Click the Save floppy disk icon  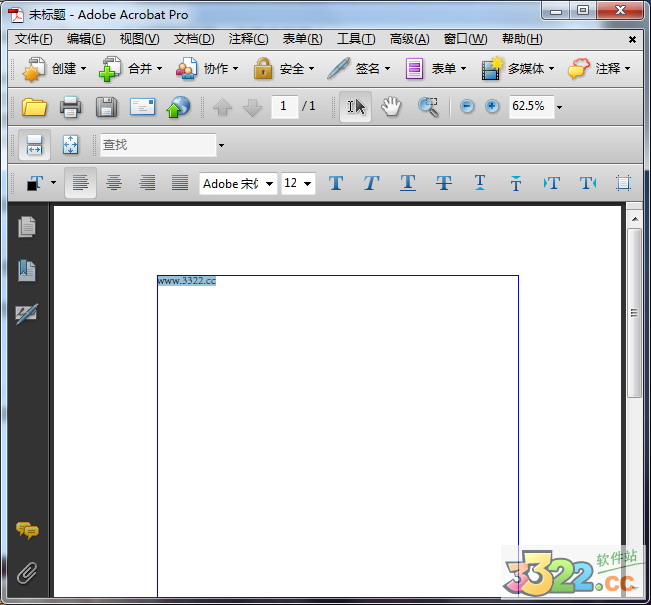click(x=106, y=107)
